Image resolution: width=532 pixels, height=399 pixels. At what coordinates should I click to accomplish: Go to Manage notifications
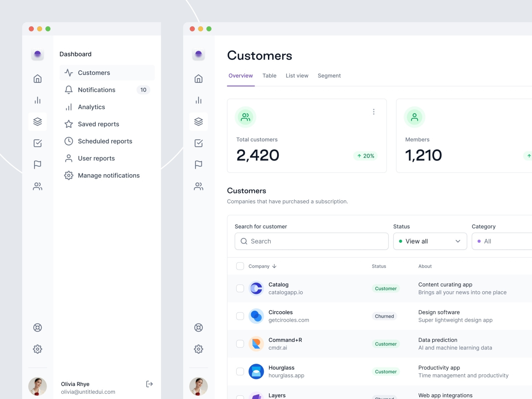(x=108, y=176)
